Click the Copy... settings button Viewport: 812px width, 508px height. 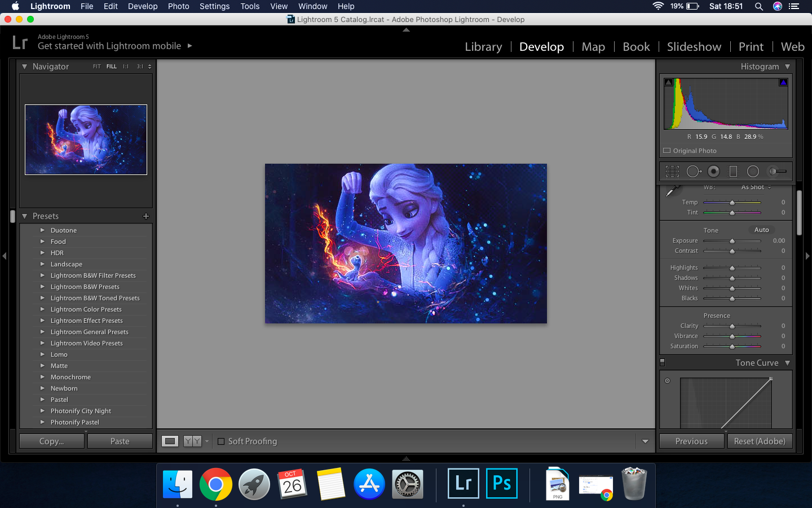tap(52, 441)
